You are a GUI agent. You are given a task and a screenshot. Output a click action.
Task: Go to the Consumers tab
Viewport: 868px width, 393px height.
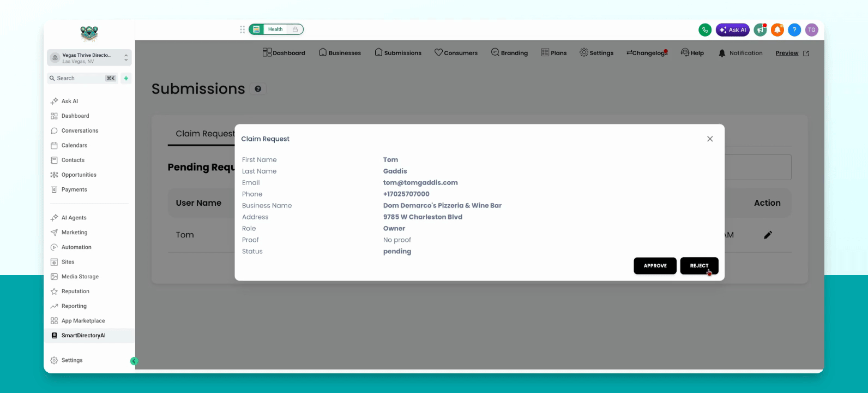click(456, 53)
